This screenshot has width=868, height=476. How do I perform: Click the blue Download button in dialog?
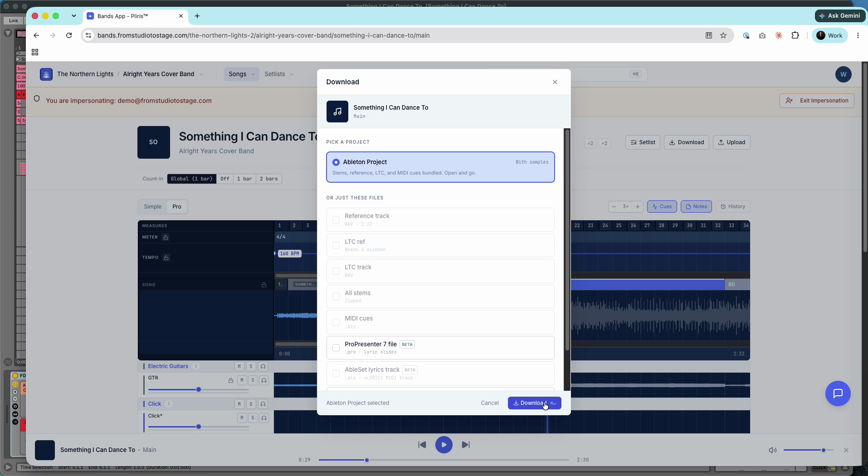(x=534, y=403)
